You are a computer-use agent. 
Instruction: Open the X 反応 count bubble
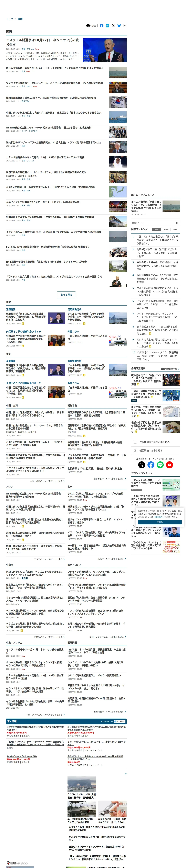tap(94, 26)
